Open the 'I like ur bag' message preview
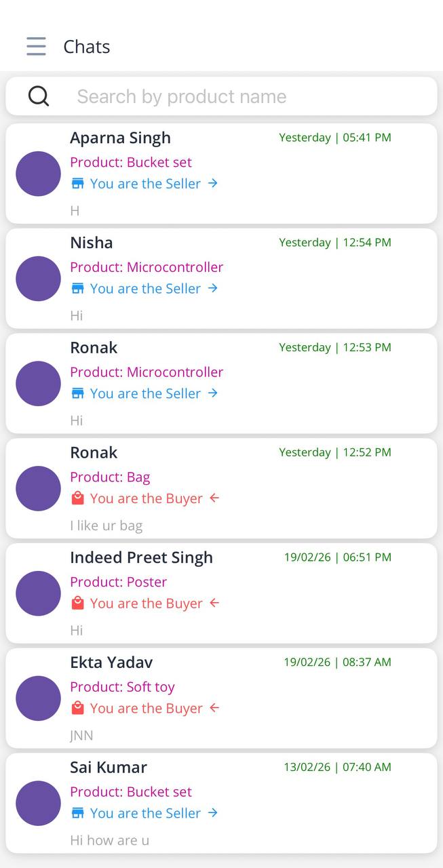443x868 pixels. pos(106,526)
